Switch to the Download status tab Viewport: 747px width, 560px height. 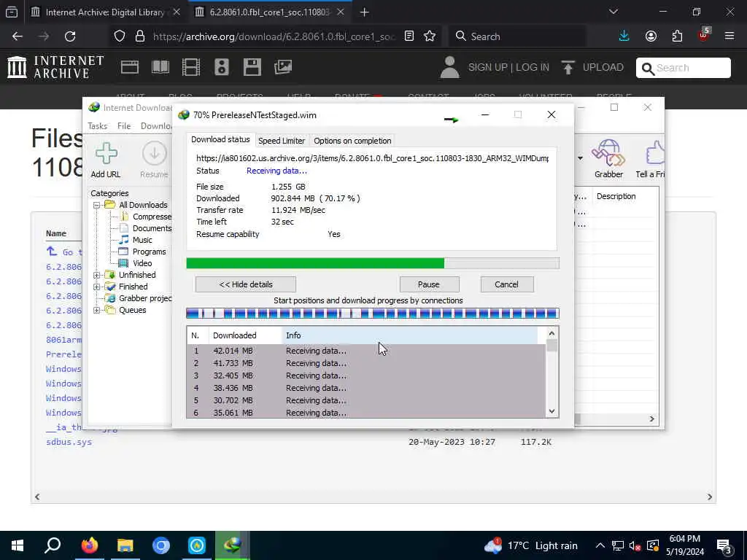click(x=220, y=139)
